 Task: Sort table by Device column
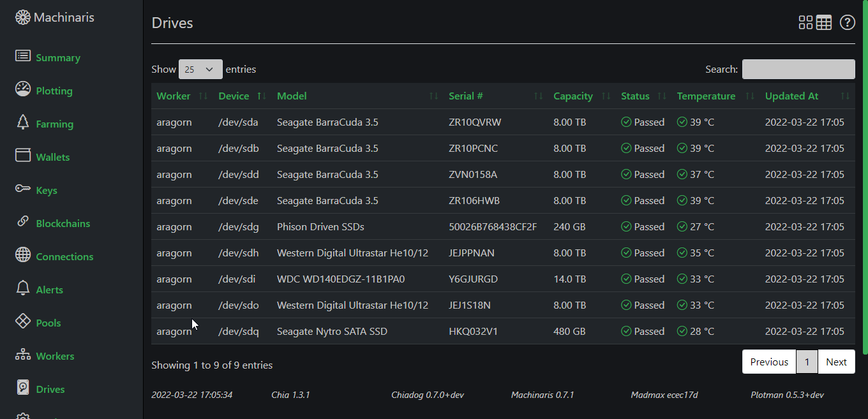pyautogui.click(x=242, y=96)
